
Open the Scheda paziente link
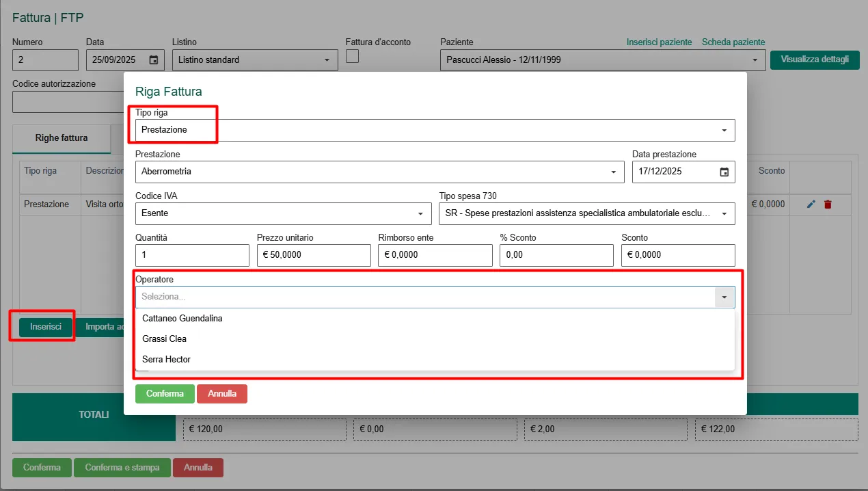[x=733, y=42]
